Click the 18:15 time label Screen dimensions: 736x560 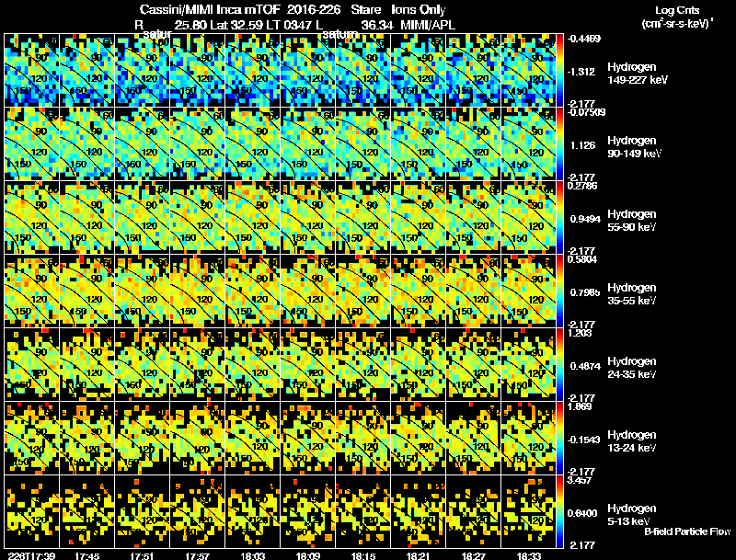point(362,556)
